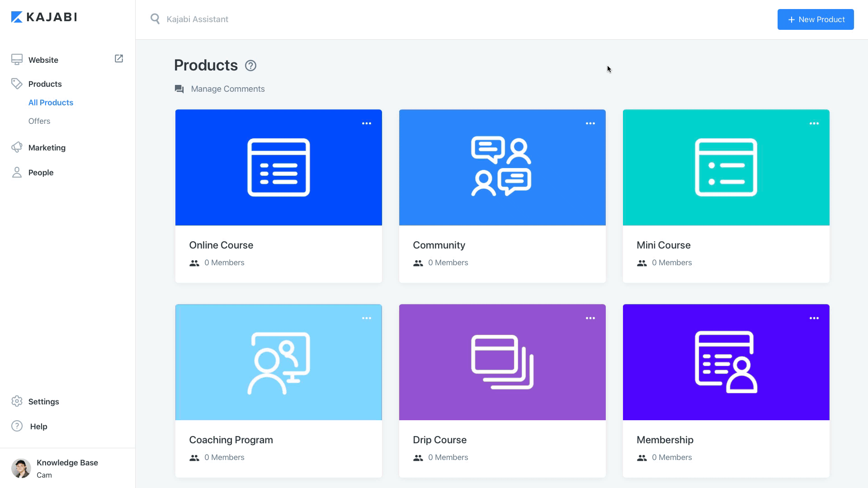This screenshot has width=868, height=488.
Task: Open Community card three-dot menu
Action: point(590,123)
